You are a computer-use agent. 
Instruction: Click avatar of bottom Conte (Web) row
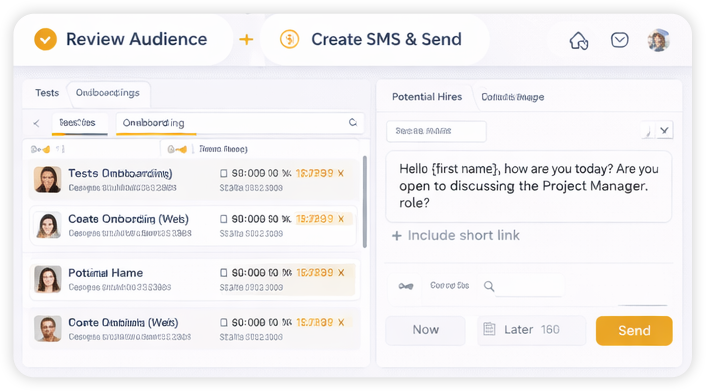[47, 328]
